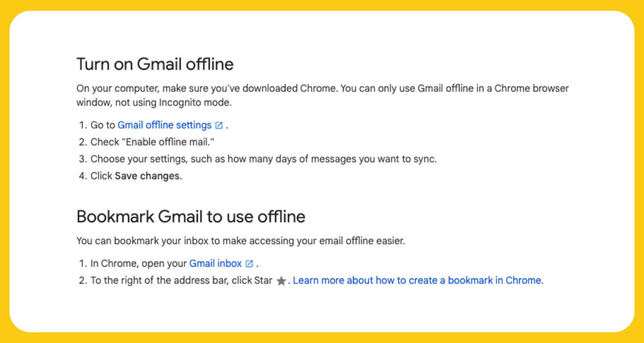Open the Gmail offline settings link
The height and width of the screenshot is (343, 644).
point(164,125)
